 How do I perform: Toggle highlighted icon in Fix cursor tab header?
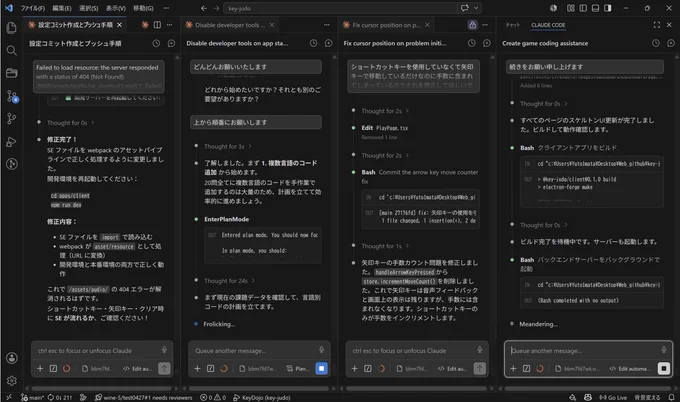click(x=472, y=25)
